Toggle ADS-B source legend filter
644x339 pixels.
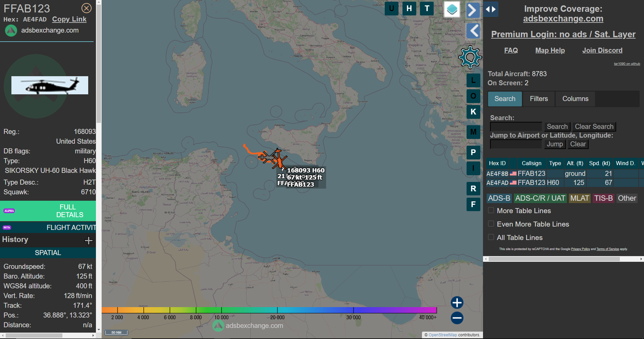coord(499,198)
